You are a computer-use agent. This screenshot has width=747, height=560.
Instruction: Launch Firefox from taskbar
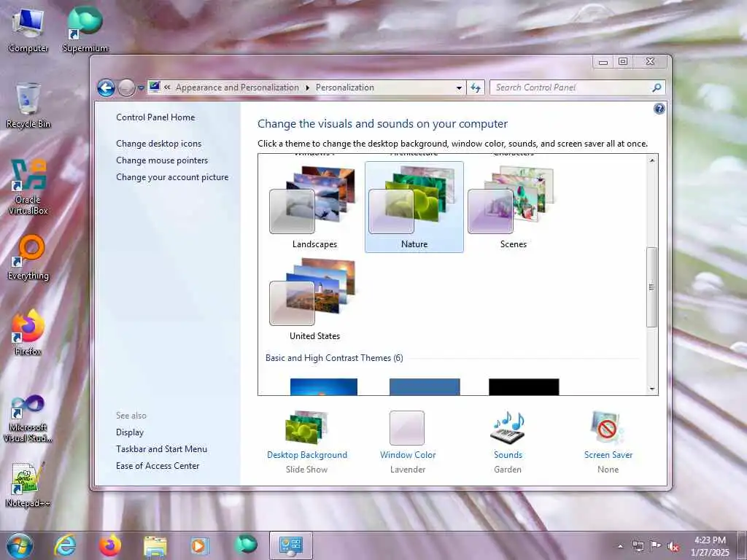point(109,545)
